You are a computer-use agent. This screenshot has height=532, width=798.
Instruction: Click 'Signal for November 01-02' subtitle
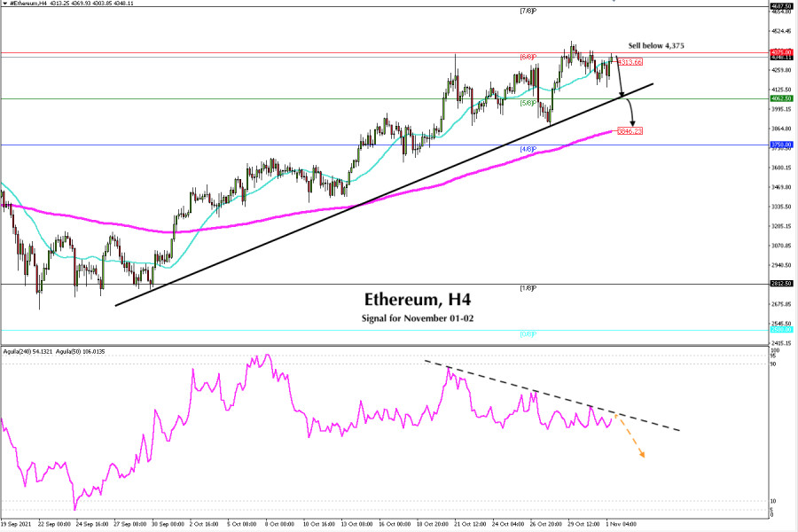[x=418, y=318]
